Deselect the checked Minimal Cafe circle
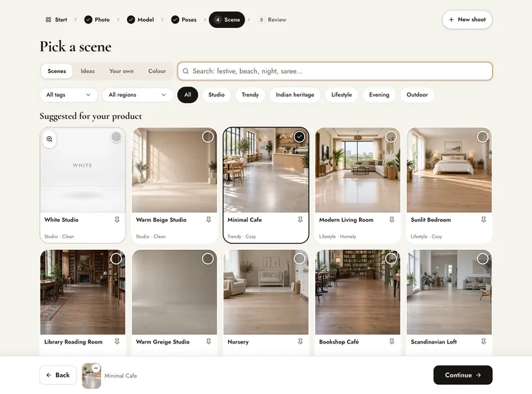This screenshot has height=394, width=532. [x=299, y=137]
